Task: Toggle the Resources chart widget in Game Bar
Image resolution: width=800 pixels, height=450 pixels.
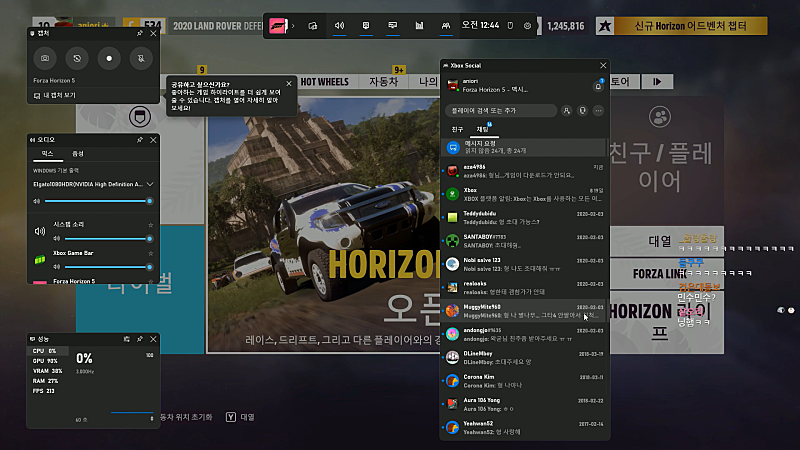Action: pyautogui.click(x=419, y=26)
